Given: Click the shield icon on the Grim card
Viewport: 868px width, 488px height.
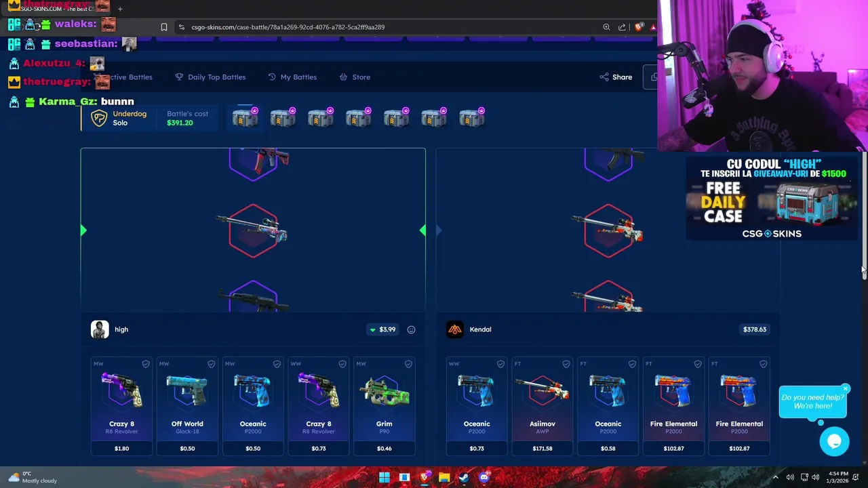Looking at the screenshot, I should tap(408, 364).
